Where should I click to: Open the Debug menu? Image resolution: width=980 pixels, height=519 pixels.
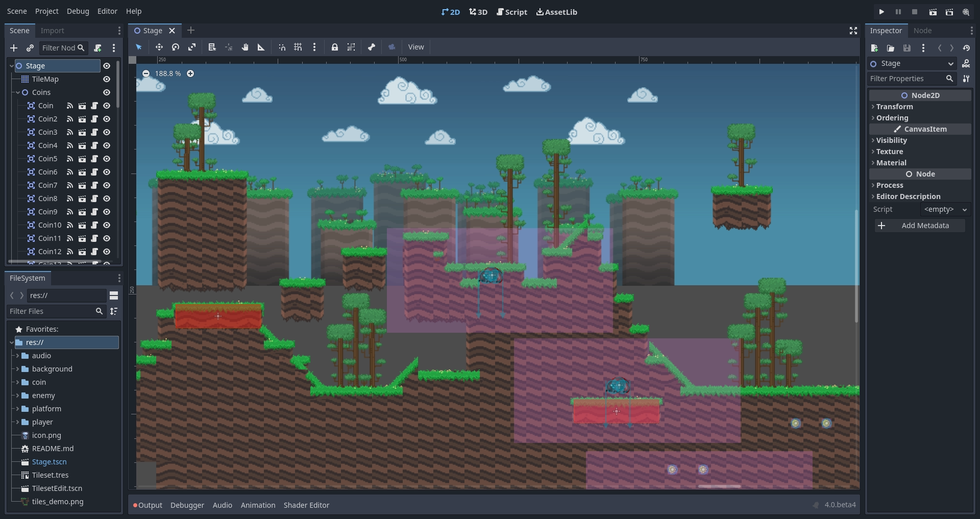click(x=77, y=11)
